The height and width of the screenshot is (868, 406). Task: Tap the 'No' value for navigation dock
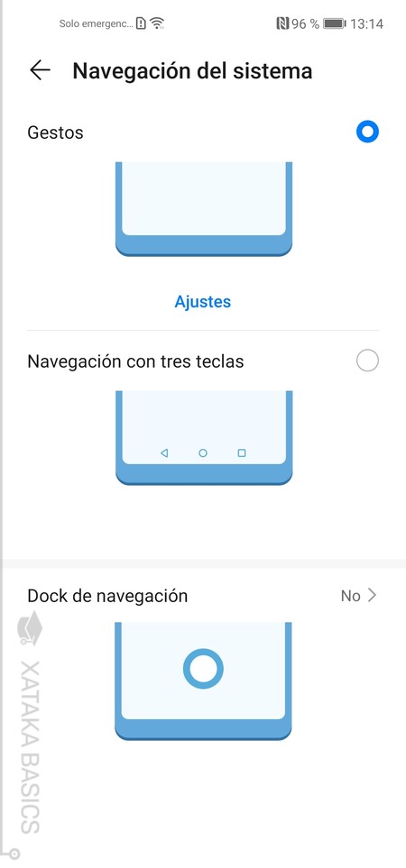coord(351,596)
